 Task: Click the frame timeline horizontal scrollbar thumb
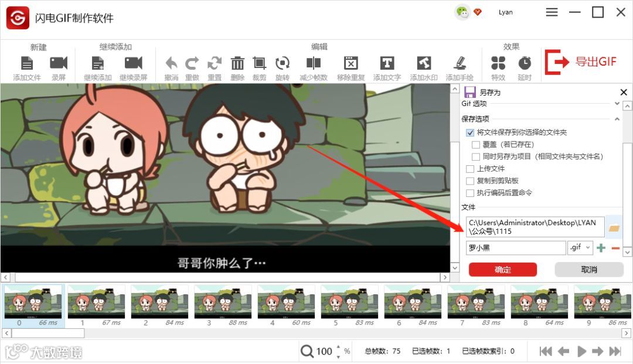click(x=47, y=334)
